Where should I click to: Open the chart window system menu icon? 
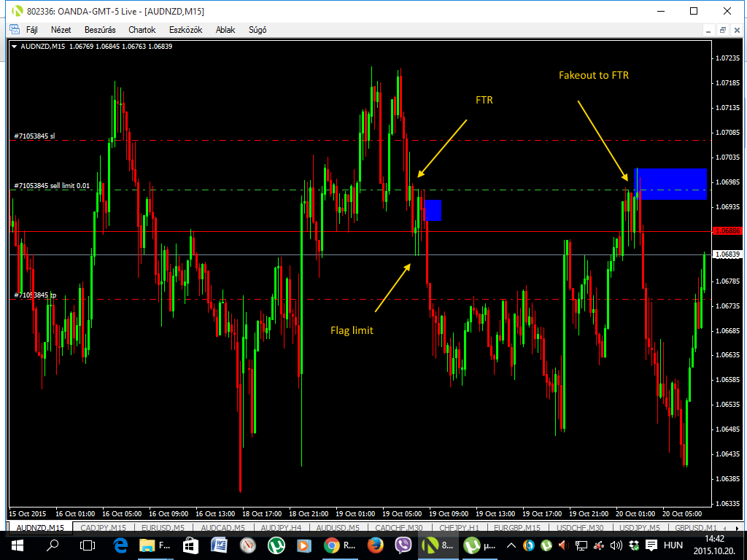click(15, 30)
